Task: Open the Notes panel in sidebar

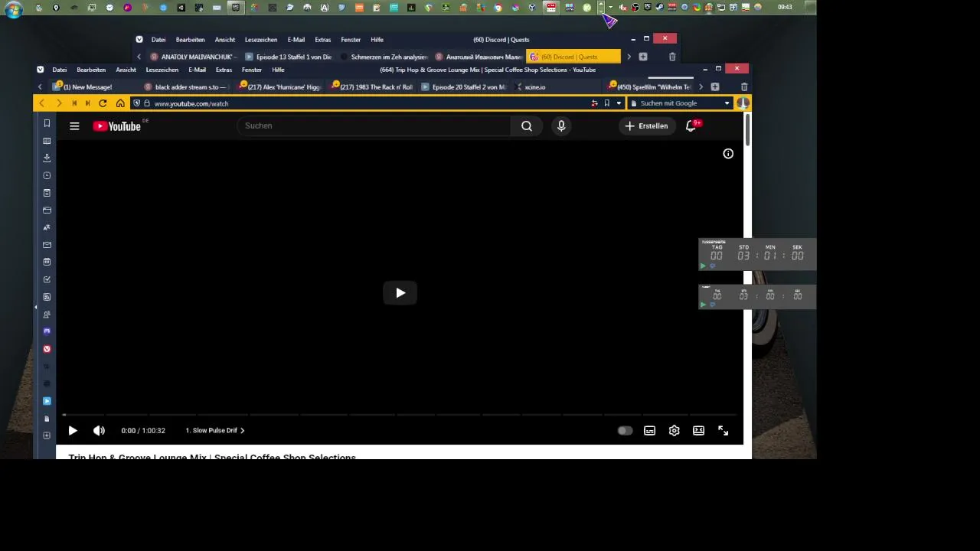Action: coord(47,193)
